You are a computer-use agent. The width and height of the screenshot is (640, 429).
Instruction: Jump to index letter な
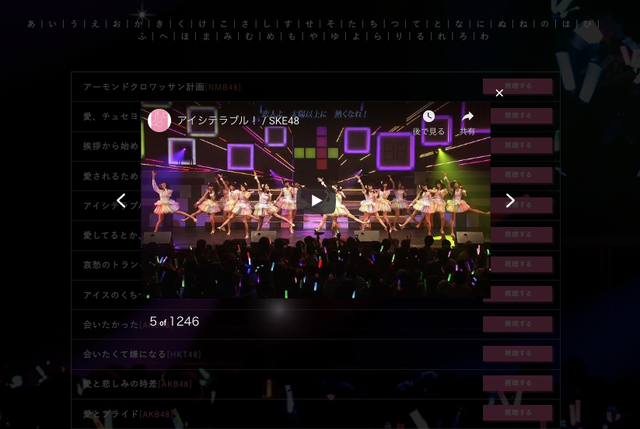[x=459, y=24]
